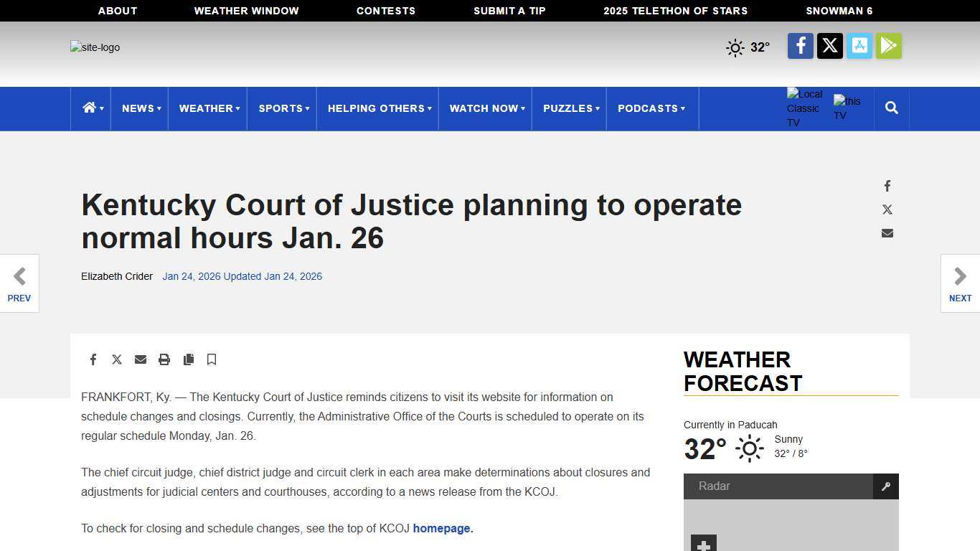Image resolution: width=980 pixels, height=551 pixels.
Task: Save the article with bookmark icon
Action: click(212, 359)
